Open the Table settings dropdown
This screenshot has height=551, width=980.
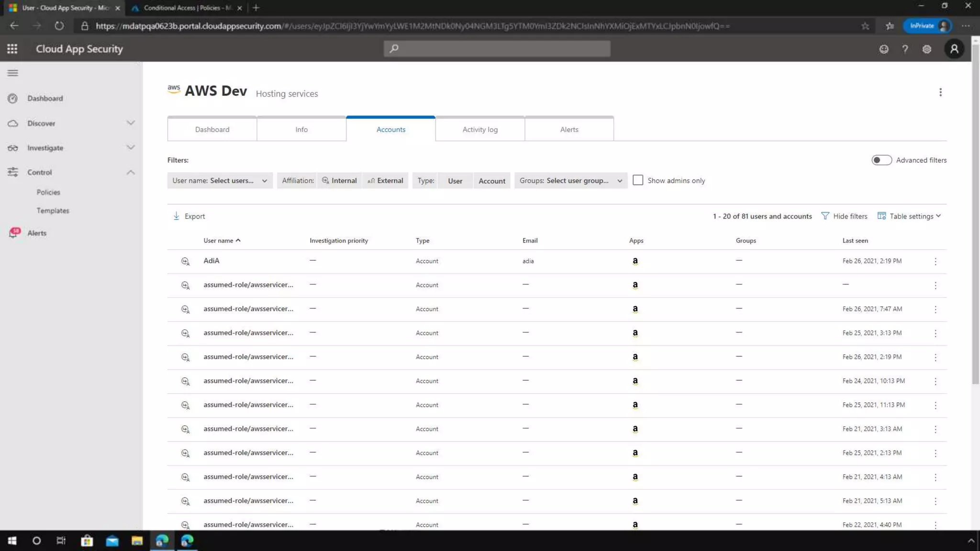(909, 216)
